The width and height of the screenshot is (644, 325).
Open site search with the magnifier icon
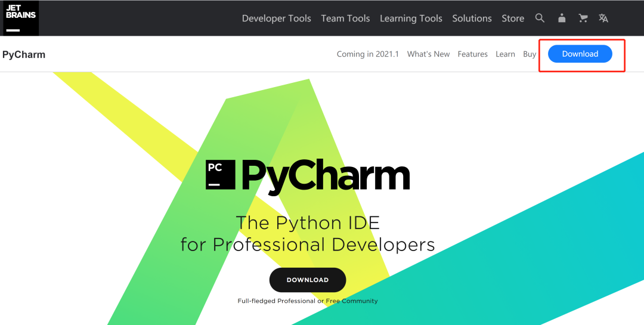pyautogui.click(x=540, y=18)
